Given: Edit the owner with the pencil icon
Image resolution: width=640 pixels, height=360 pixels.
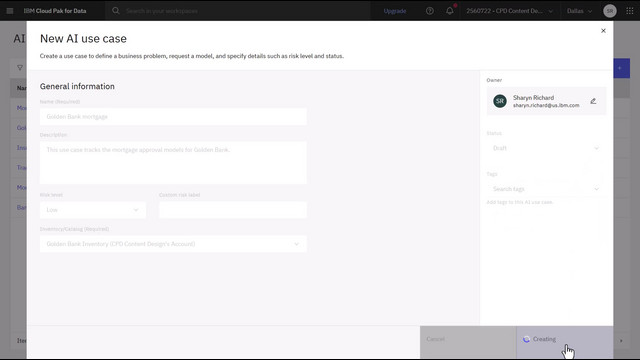Looking at the screenshot, I should coord(593,101).
